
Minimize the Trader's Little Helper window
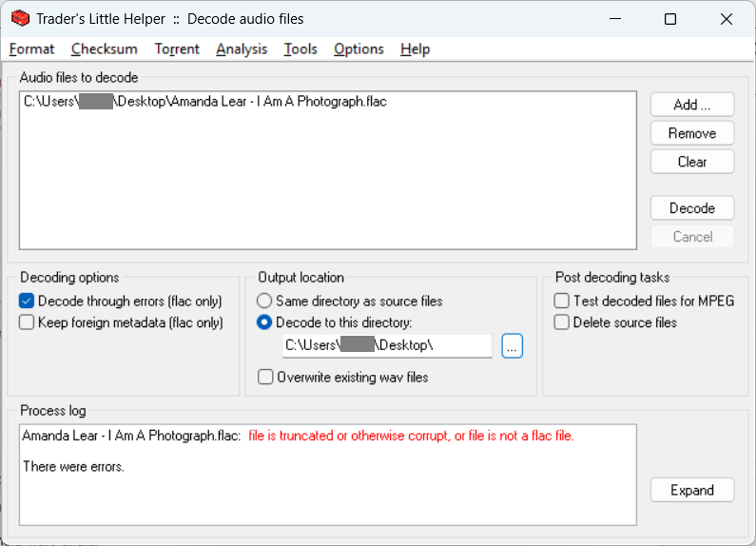coord(615,19)
